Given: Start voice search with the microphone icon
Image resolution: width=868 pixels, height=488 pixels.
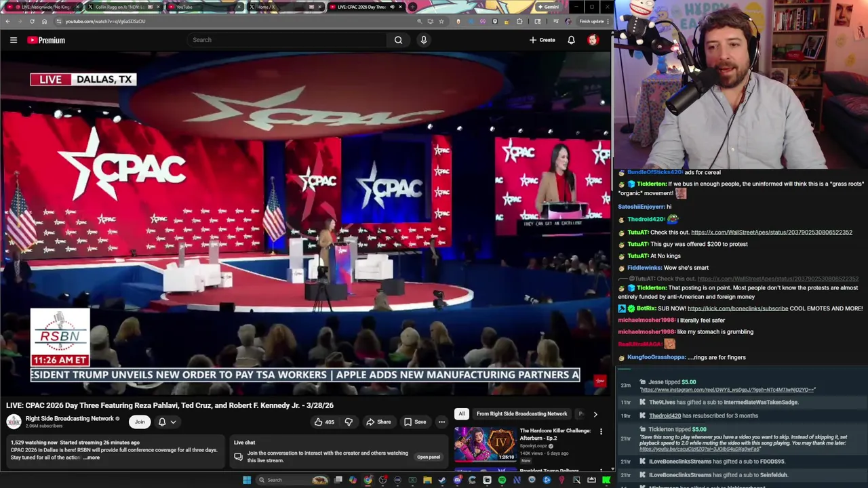Looking at the screenshot, I should click(x=424, y=40).
